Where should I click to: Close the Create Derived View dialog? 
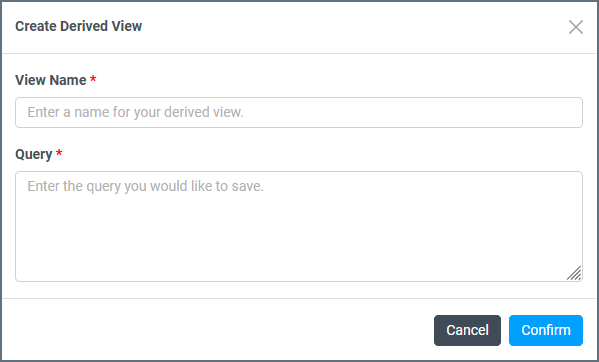click(575, 27)
